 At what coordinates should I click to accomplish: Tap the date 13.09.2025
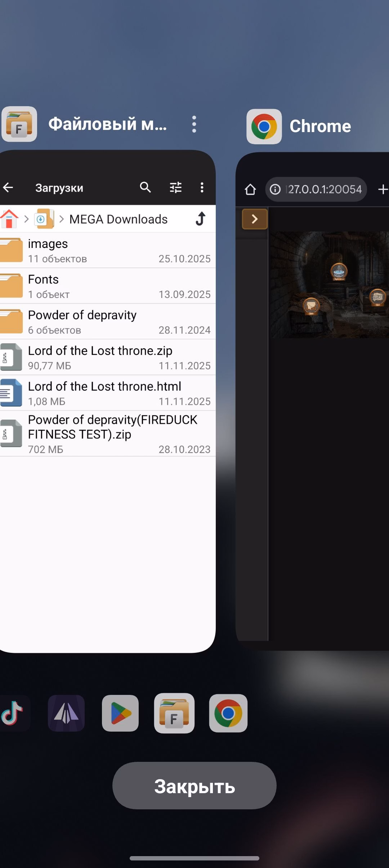click(184, 294)
